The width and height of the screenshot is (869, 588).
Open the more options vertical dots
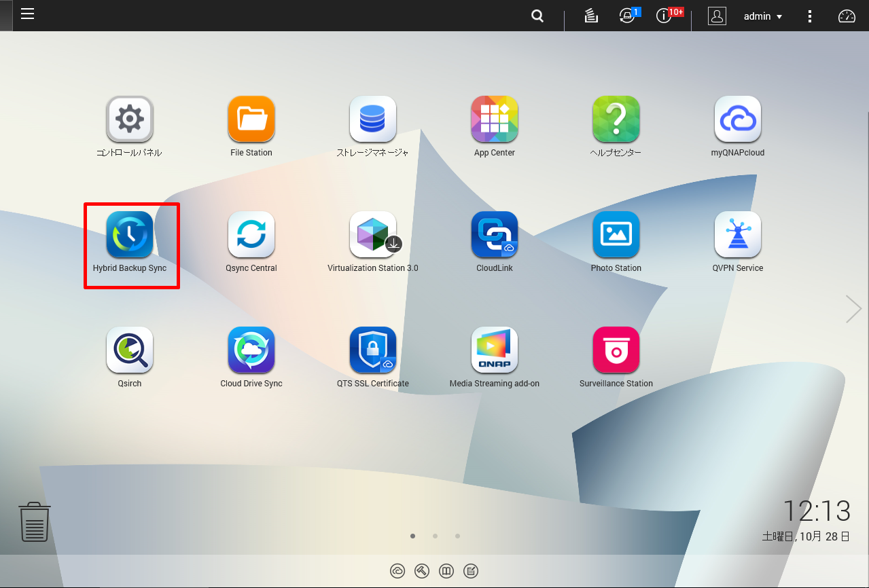(810, 16)
